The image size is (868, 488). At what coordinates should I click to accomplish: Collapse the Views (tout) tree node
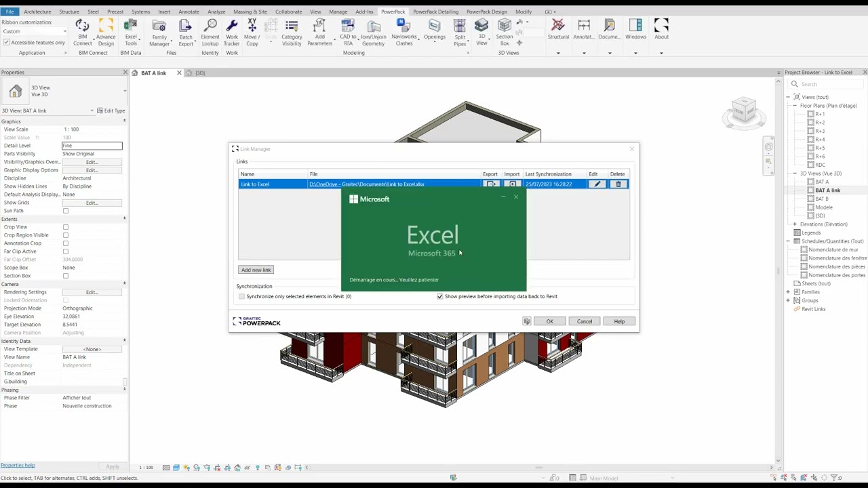pos(788,97)
